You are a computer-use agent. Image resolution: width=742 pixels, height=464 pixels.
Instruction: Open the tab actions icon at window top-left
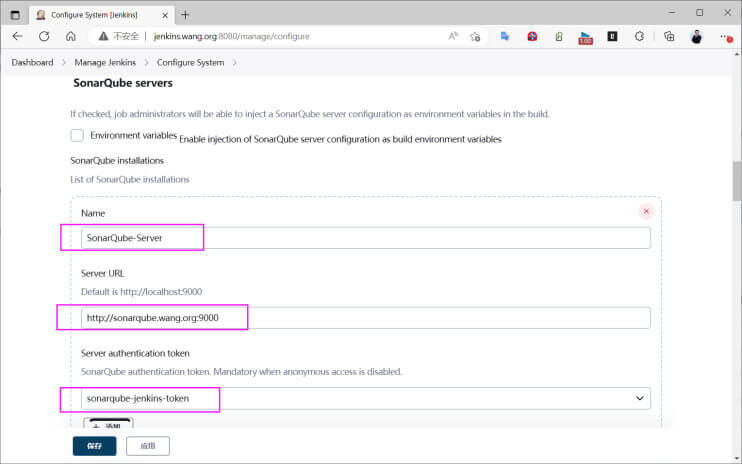[15, 15]
